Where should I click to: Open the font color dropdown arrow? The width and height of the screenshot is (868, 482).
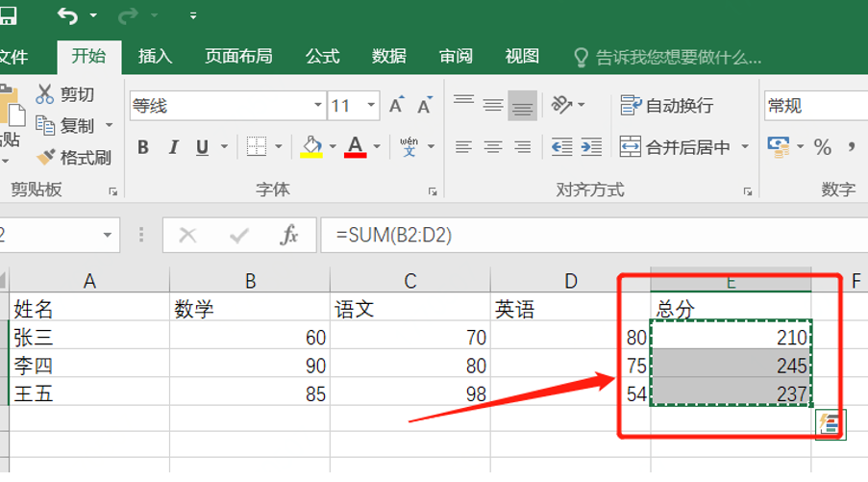pyautogui.click(x=377, y=147)
